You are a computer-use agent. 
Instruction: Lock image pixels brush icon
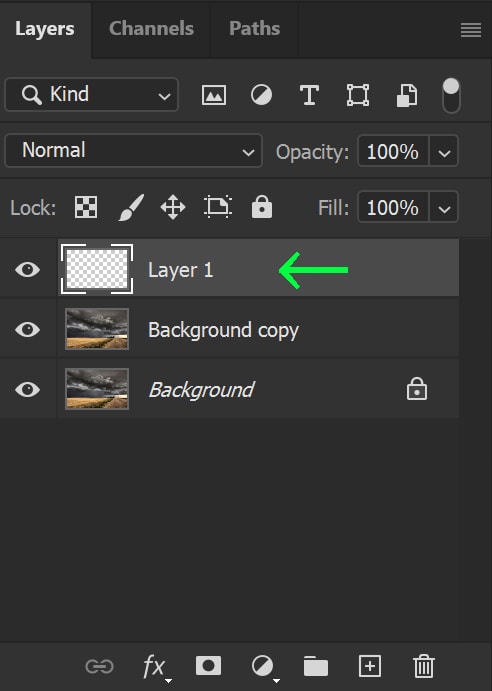(x=131, y=207)
